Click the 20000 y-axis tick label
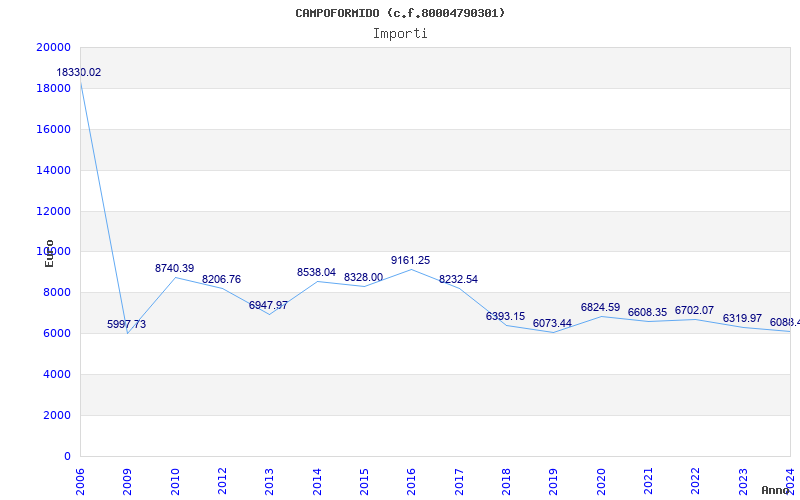Viewport: 800px width, 500px height. [x=54, y=47]
